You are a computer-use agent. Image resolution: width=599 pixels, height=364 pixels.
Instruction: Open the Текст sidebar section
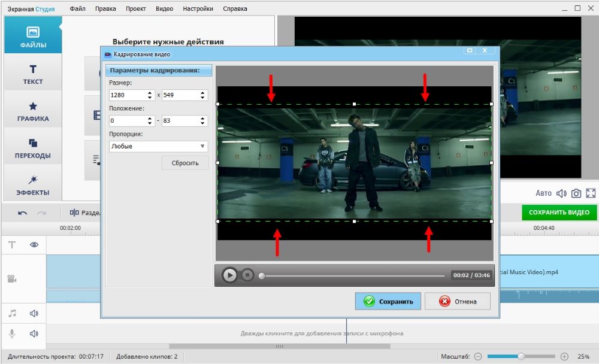[x=33, y=74]
